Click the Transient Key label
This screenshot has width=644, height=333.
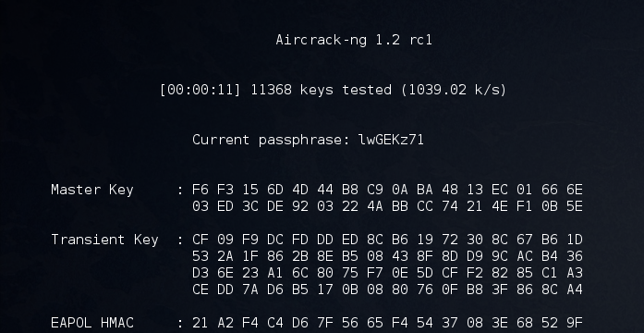[x=104, y=240]
